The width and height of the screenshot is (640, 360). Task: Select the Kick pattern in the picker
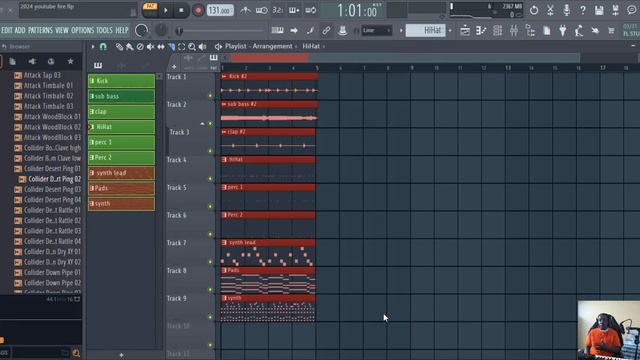121,81
